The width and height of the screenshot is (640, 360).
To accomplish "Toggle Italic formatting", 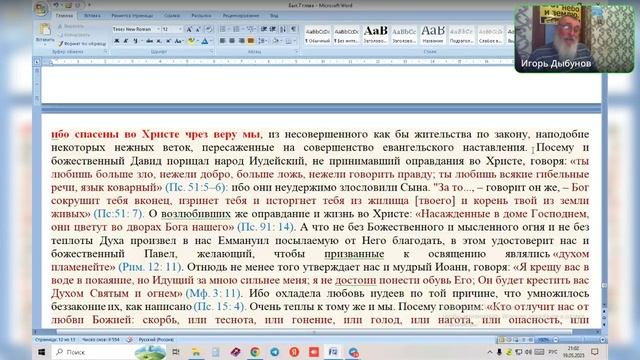I will tap(126, 41).
